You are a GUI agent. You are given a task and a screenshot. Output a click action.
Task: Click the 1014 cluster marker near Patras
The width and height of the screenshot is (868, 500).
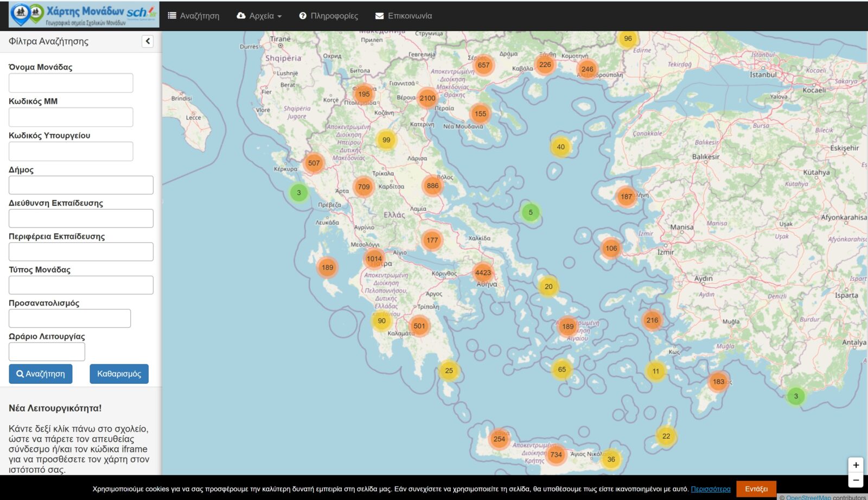(x=374, y=259)
